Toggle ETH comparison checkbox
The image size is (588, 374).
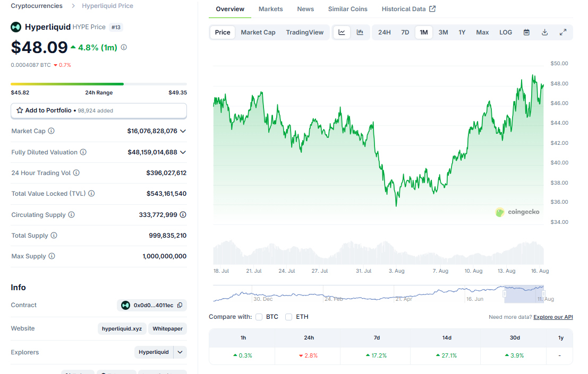pos(288,317)
